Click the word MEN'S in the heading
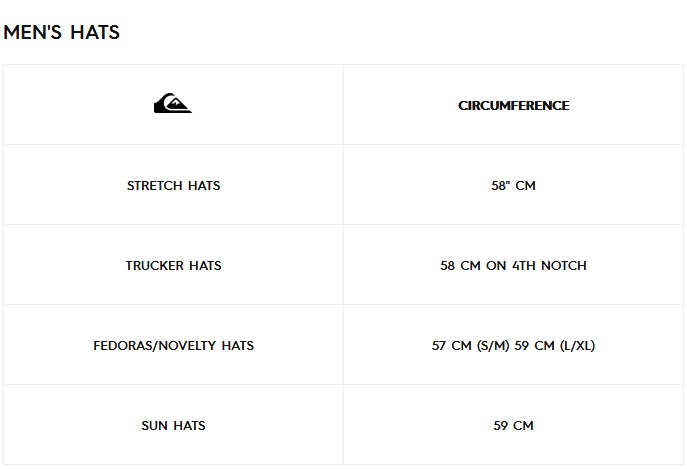 tap(35, 32)
